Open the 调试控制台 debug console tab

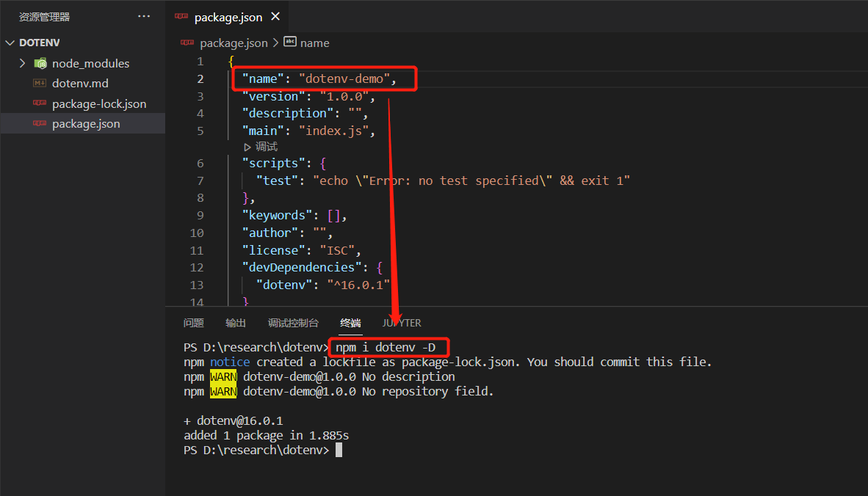click(x=293, y=323)
